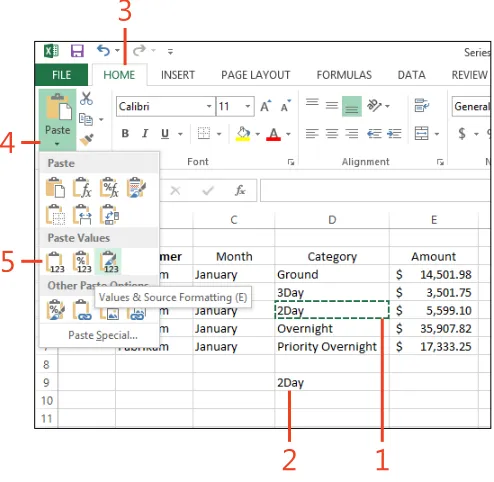Open Paste Special... menu entry
Image resolution: width=494 pixels, height=482 pixels.
tap(103, 335)
